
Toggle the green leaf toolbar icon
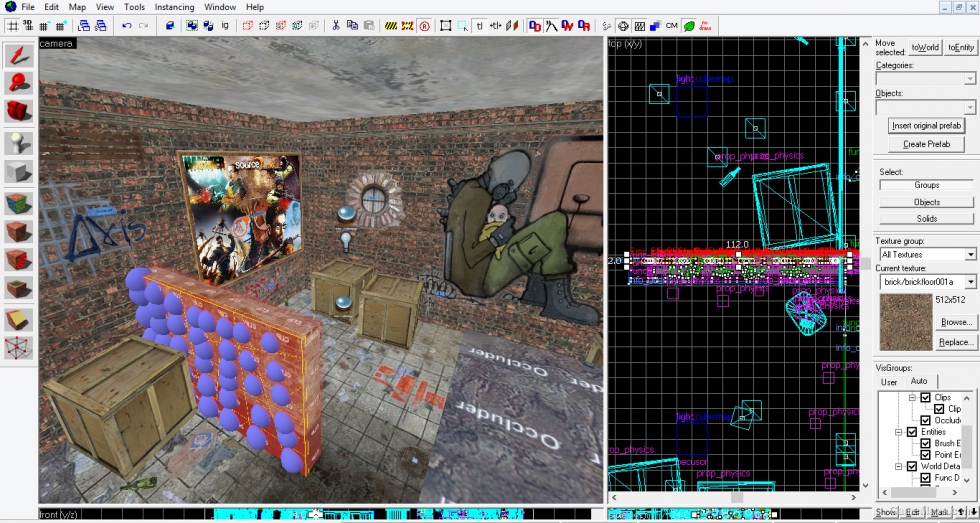click(689, 26)
